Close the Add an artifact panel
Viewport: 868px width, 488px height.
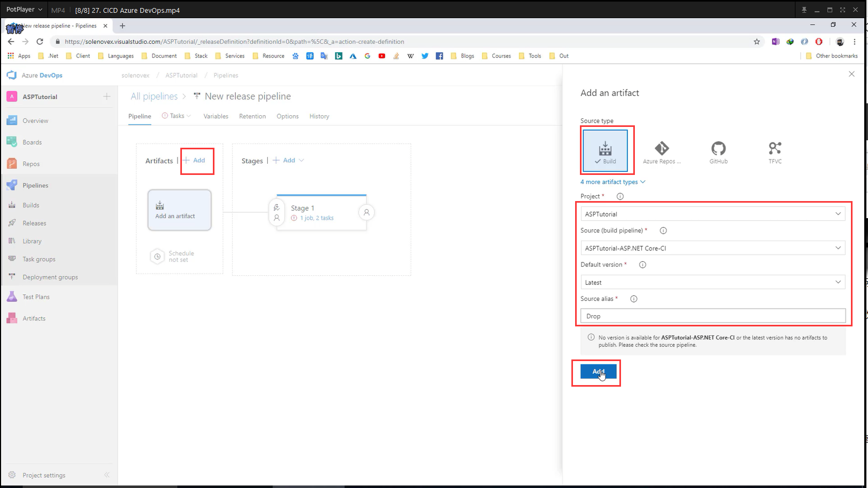pos(851,74)
